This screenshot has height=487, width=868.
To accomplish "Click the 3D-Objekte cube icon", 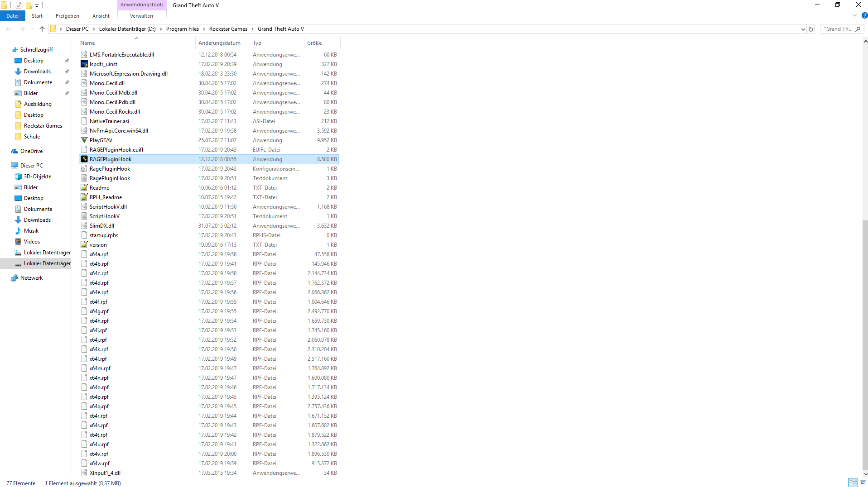I will click(18, 177).
